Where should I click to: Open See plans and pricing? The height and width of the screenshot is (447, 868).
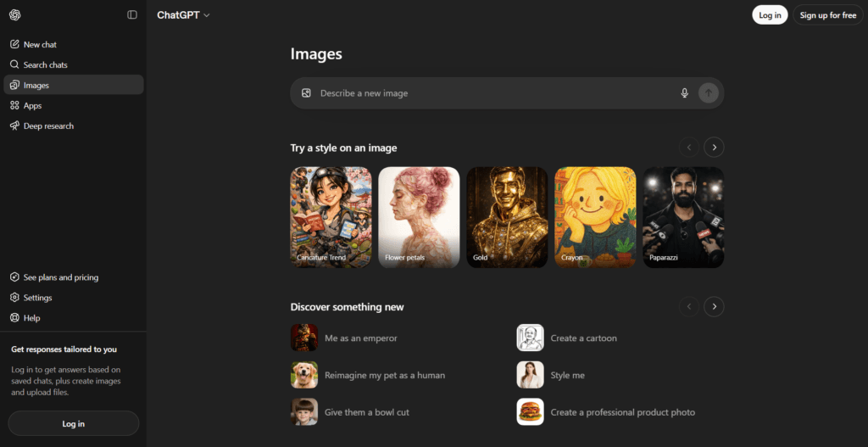click(74, 277)
